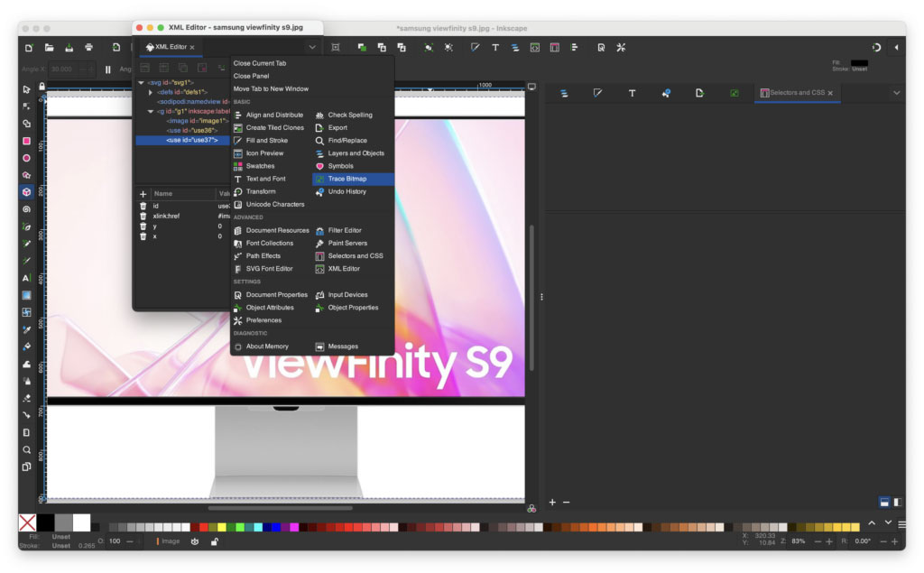
Task: Click the zoom percentage field
Action: pos(799,541)
